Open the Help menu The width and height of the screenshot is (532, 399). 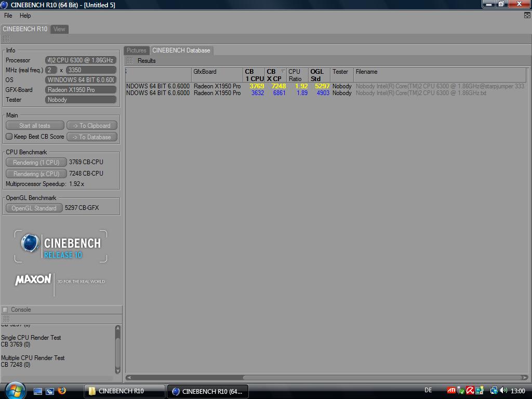tap(25, 16)
